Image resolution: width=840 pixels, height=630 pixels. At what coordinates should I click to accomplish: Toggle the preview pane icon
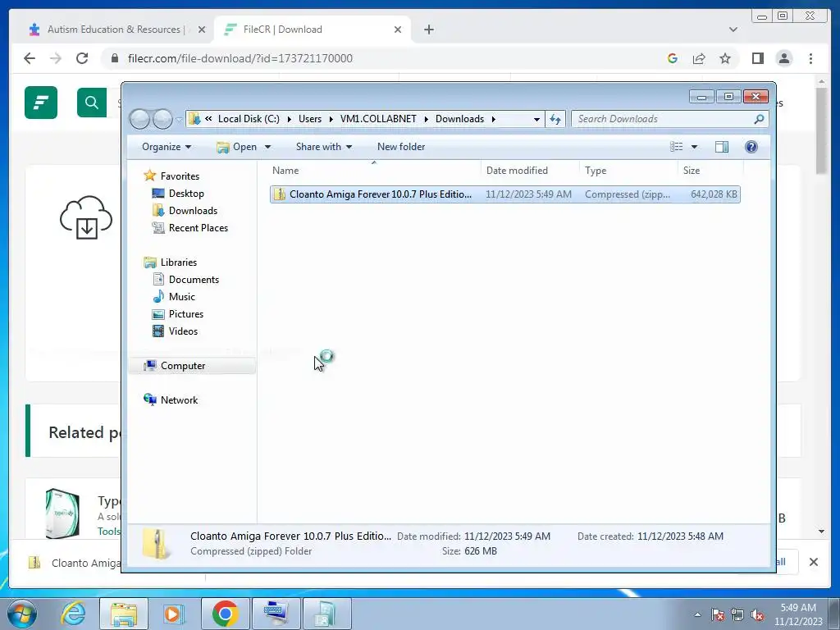pyautogui.click(x=722, y=147)
